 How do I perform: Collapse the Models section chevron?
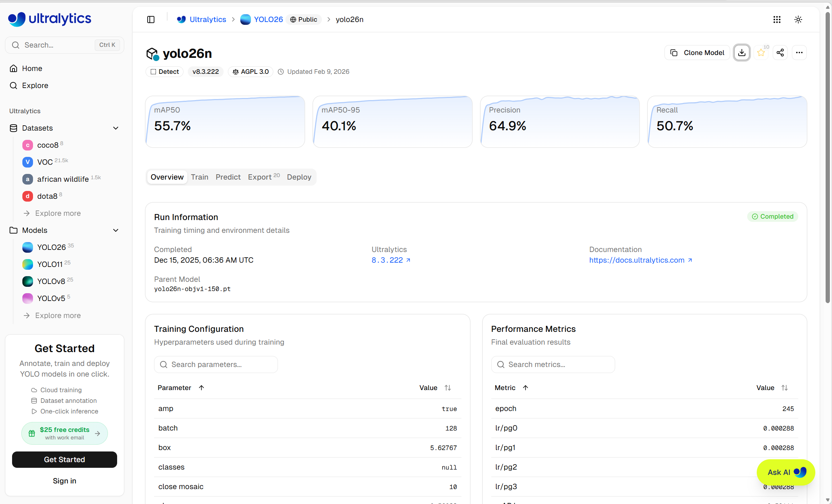[116, 230]
